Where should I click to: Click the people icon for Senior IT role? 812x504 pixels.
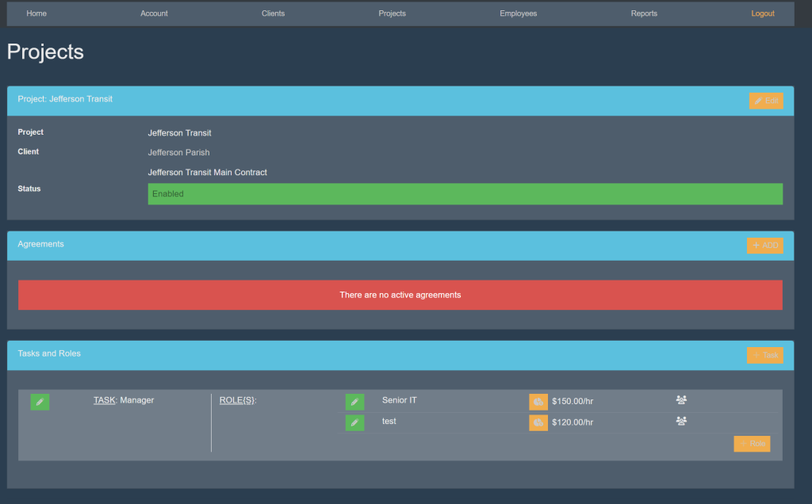coord(680,400)
